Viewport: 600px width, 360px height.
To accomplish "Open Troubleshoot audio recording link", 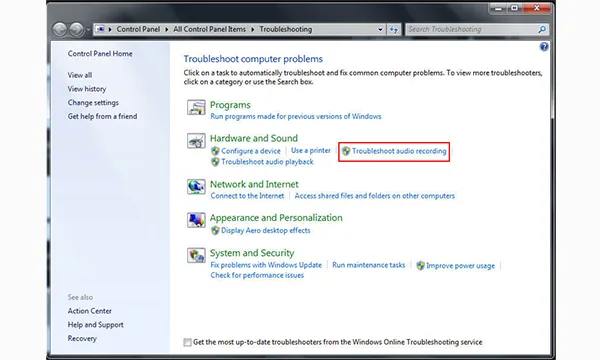I will click(399, 151).
